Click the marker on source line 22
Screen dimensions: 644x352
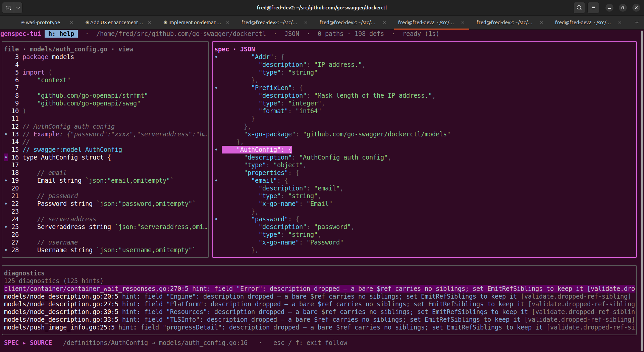[x=6, y=204]
